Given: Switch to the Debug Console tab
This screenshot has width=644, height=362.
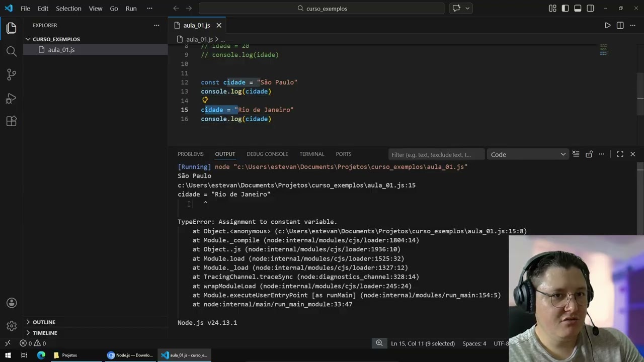Looking at the screenshot, I should click(x=267, y=154).
